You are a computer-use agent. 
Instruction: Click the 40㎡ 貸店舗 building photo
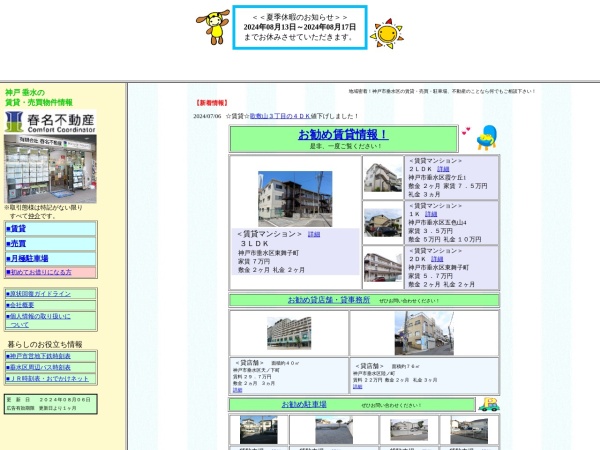click(x=289, y=333)
